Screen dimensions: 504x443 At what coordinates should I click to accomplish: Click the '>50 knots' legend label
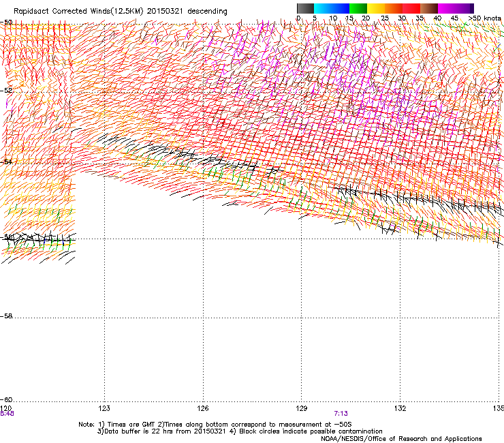(x=484, y=18)
